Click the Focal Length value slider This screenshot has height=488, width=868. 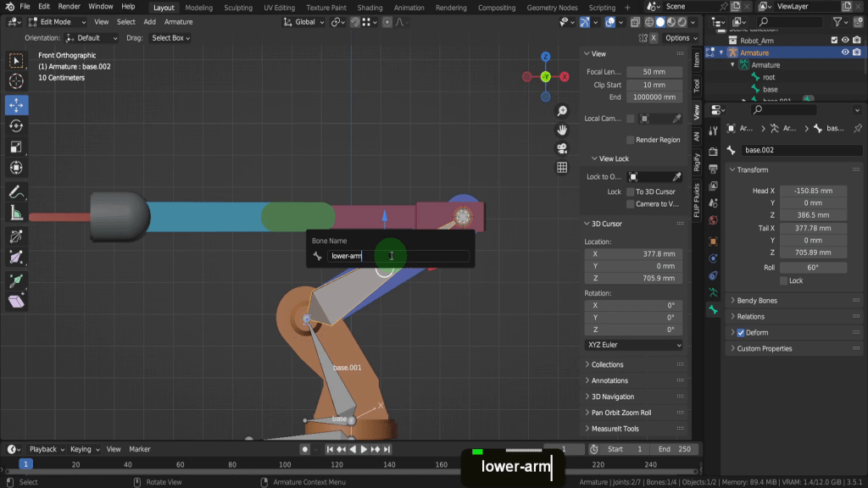654,72
